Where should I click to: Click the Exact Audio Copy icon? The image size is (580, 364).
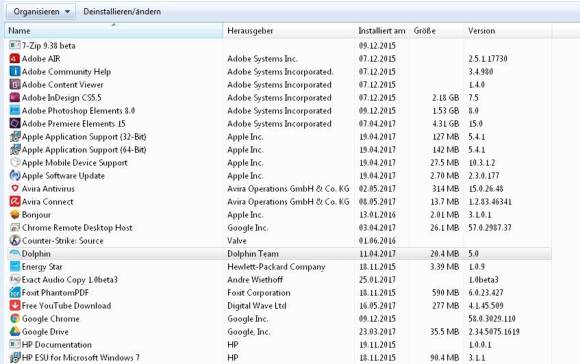[x=15, y=280]
